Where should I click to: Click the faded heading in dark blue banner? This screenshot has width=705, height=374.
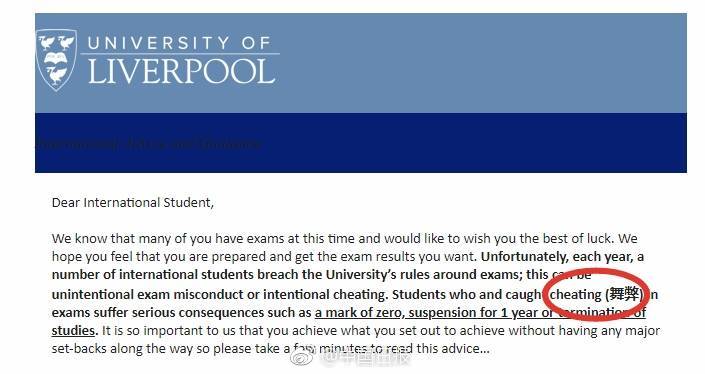pyautogui.click(x=148, y=144)
